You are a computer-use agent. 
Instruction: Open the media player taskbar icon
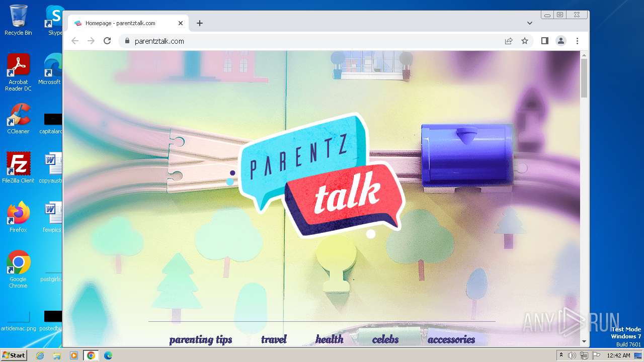tap(73, 355)
